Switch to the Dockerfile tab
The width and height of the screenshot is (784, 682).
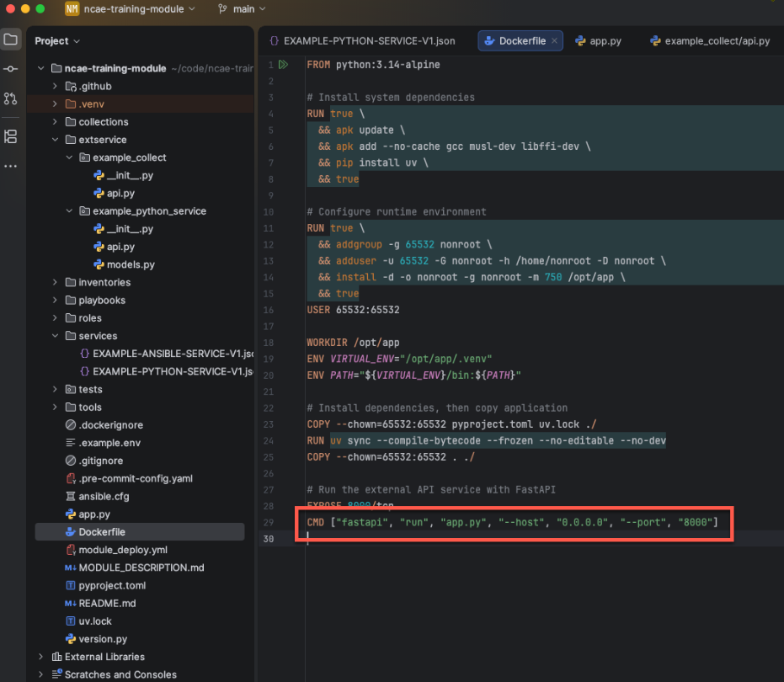(520, 41)
